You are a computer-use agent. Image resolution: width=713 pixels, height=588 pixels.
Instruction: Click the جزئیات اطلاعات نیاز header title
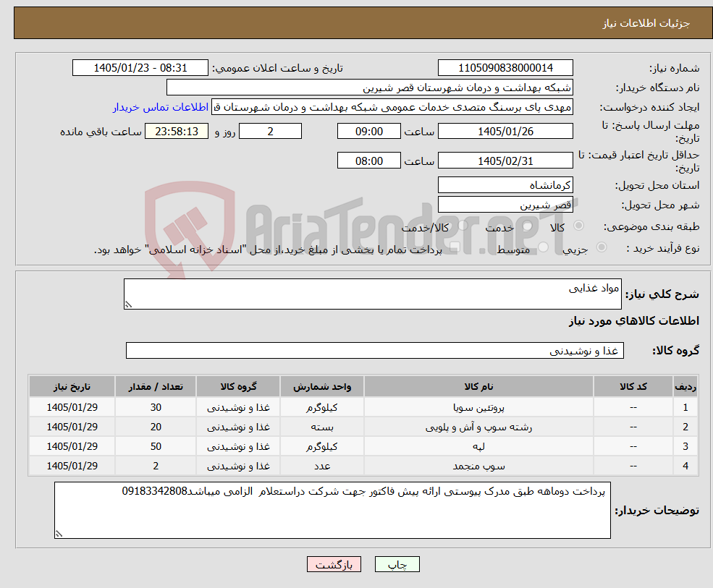point(646,23)
